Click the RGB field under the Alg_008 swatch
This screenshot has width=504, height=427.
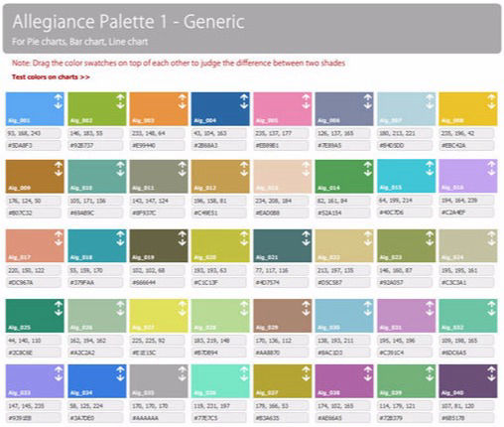click(466, 133)
